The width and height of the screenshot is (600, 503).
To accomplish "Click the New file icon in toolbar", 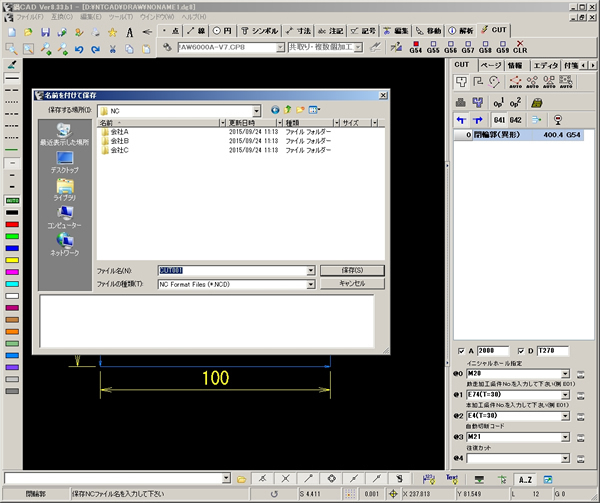I will [x=12, y=32].
